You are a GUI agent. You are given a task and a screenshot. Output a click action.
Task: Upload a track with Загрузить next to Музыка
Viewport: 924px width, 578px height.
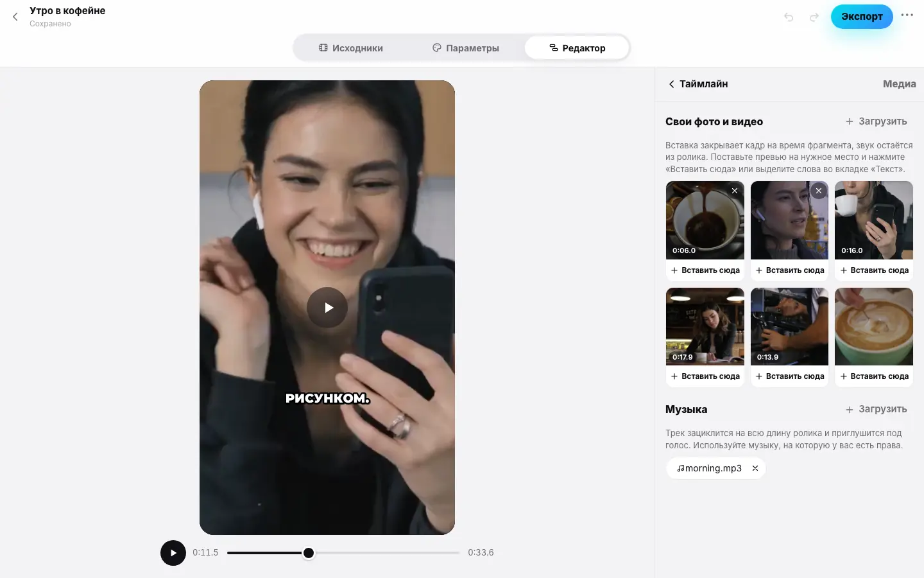(x=876, y=409)
